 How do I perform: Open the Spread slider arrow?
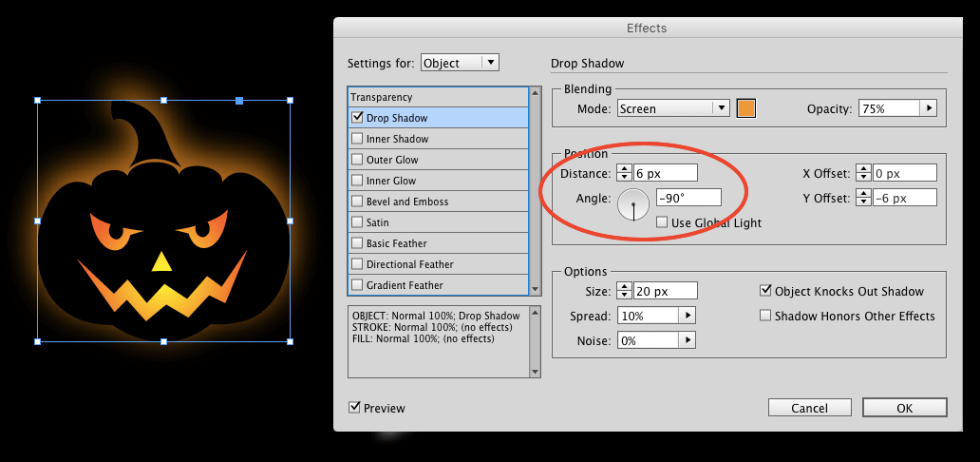point(688,316)
